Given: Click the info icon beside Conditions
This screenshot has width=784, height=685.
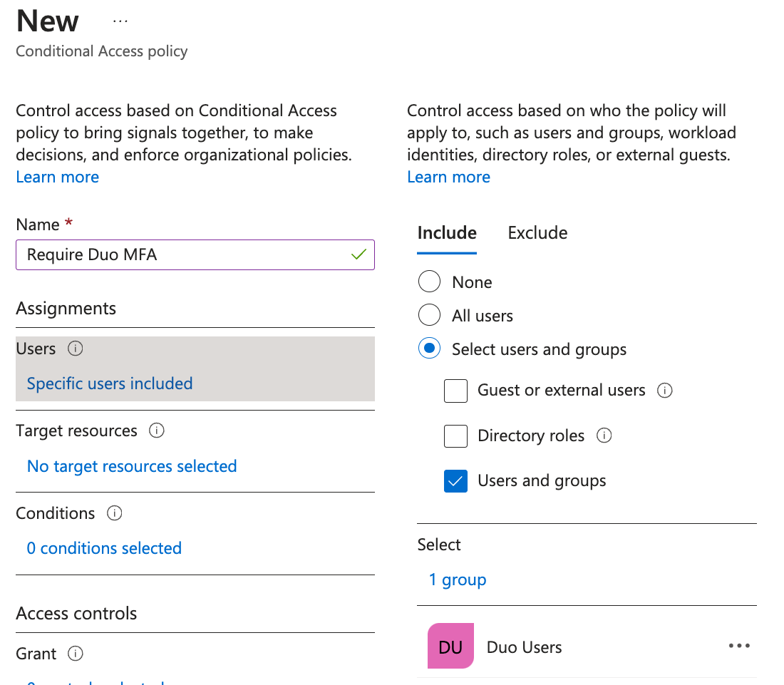Looking at the screenshot, I should [114, 513].
